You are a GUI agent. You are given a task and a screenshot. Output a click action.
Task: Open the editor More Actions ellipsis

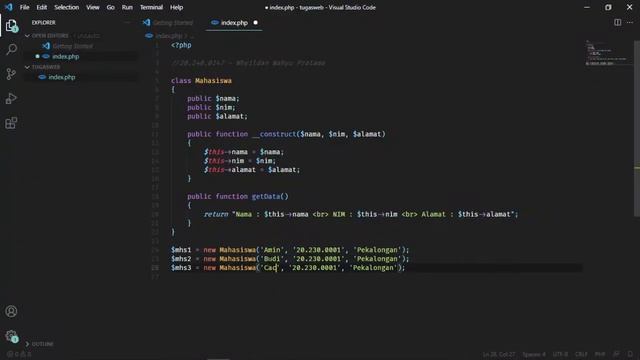(x=630, y=22)
